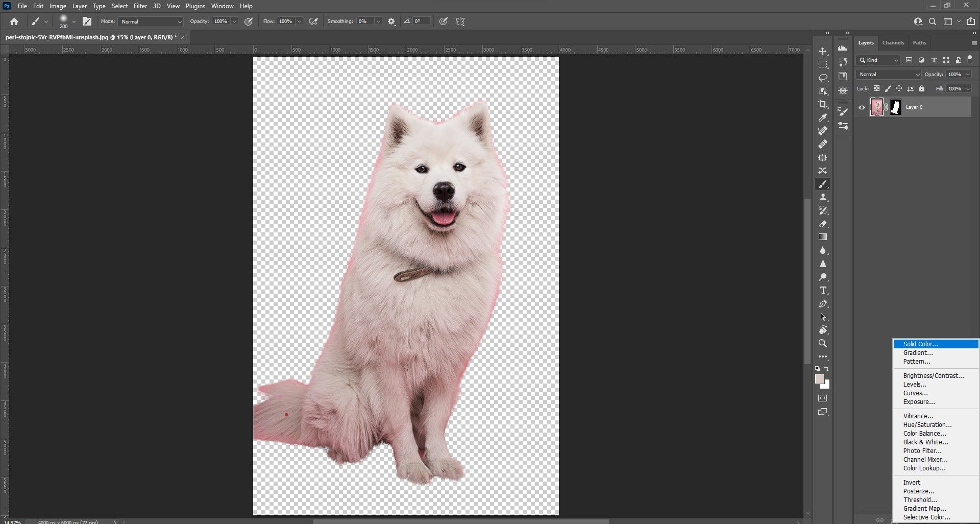Select the Clone Stamp tool
980x524 pixels.
coord(823,198)
